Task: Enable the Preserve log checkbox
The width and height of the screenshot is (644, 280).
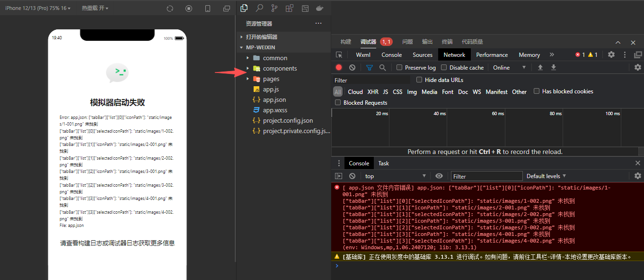Action: [x=399, y=67]
